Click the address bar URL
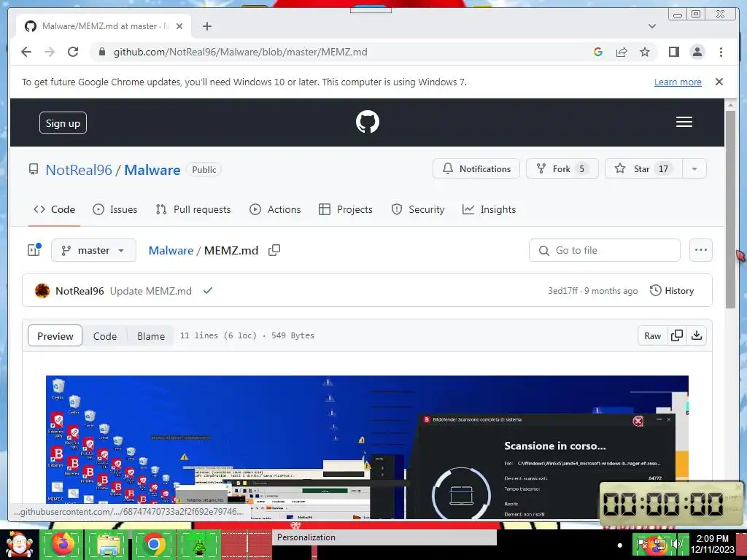The height and width of the screenshot is (560, 747). 240,52
